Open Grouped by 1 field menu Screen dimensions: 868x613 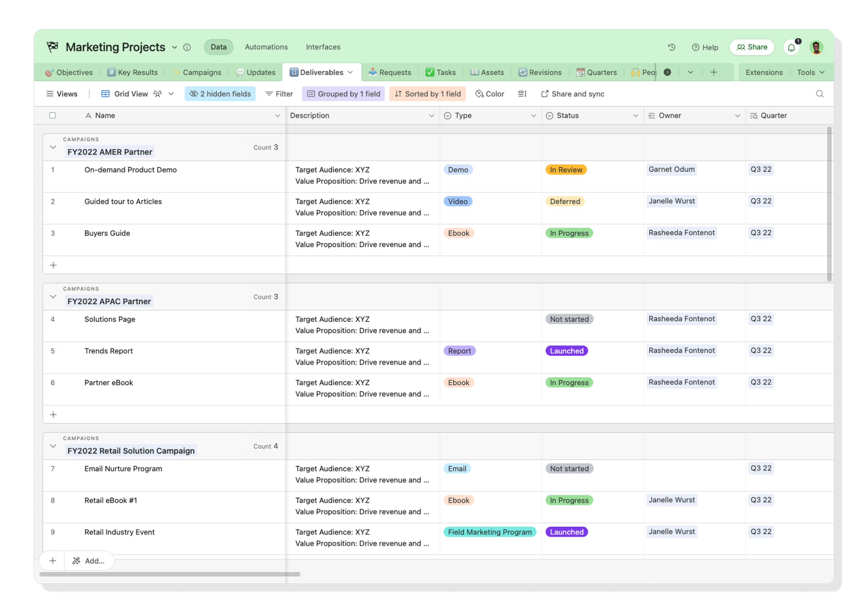343,94
